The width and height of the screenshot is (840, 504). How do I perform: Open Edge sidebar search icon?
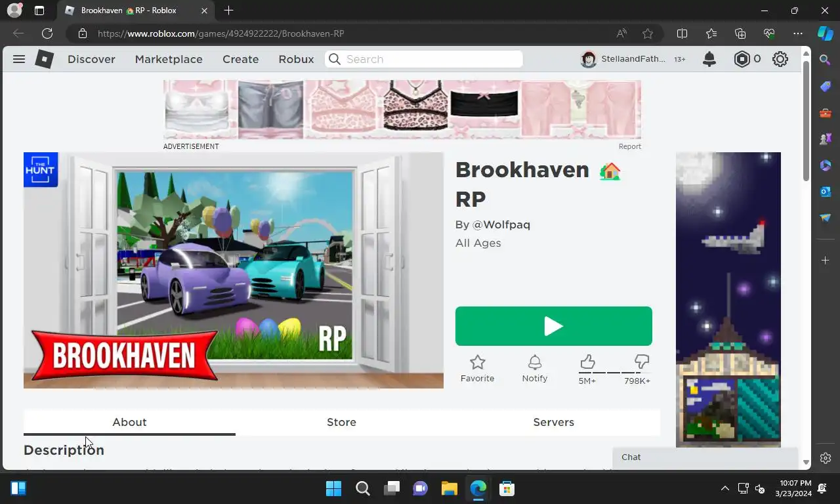826,60
